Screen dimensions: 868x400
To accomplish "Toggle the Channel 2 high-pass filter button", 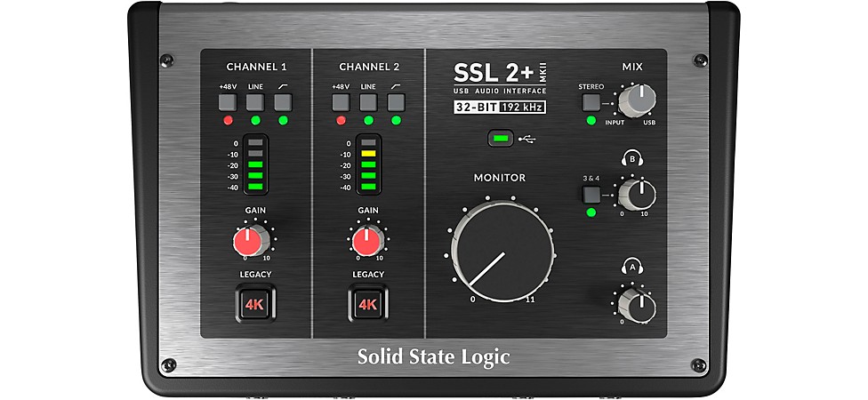I will click(x=396, y=102).
